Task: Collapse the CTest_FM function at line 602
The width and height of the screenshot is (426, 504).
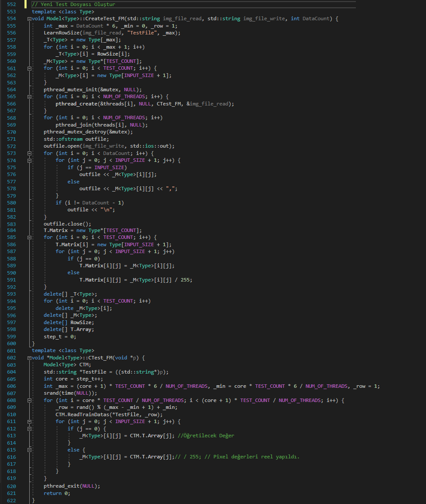Action: [29, 358]
